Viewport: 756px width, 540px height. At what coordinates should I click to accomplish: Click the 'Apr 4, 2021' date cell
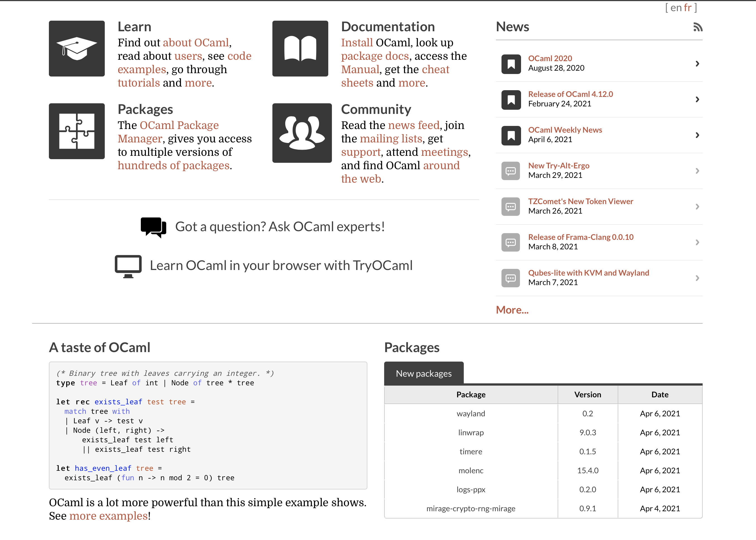[x=660, y=509]
